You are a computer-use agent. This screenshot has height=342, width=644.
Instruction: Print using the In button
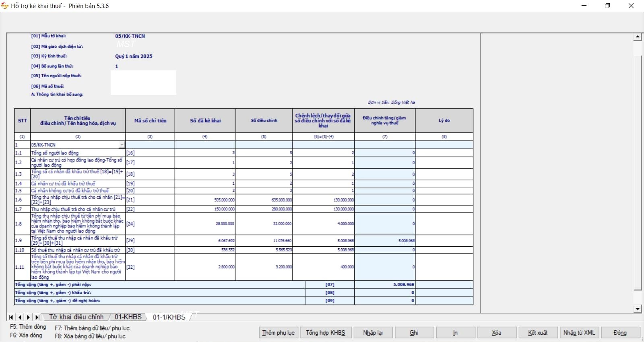click(455, 333)
